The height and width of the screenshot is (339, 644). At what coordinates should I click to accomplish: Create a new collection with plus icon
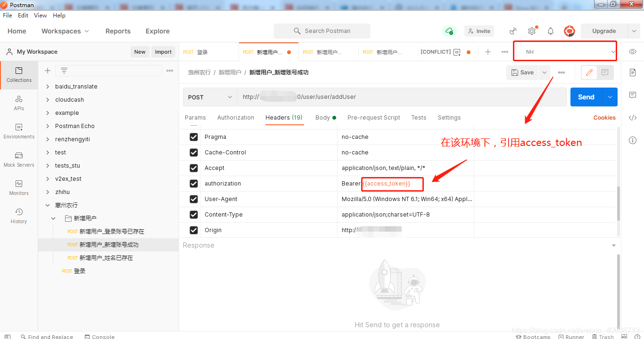point(47,71)
